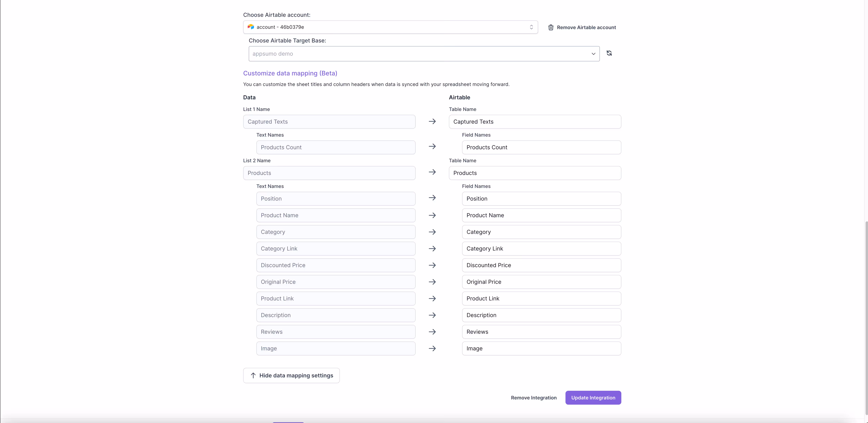Click Data text name field Product Link
This screenshot has height=423, width=868.
tap(336, 298)
